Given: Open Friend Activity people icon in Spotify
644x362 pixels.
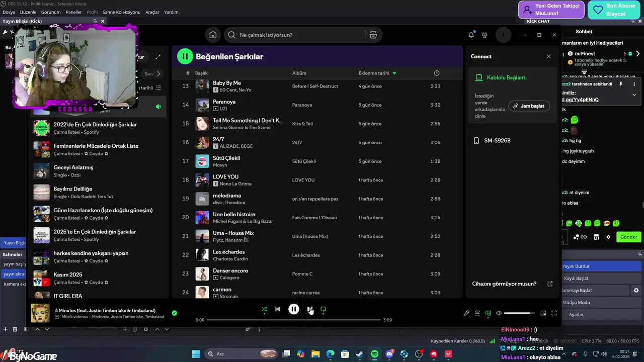Looking at the screenshot, I should click(x=485, y=35).
